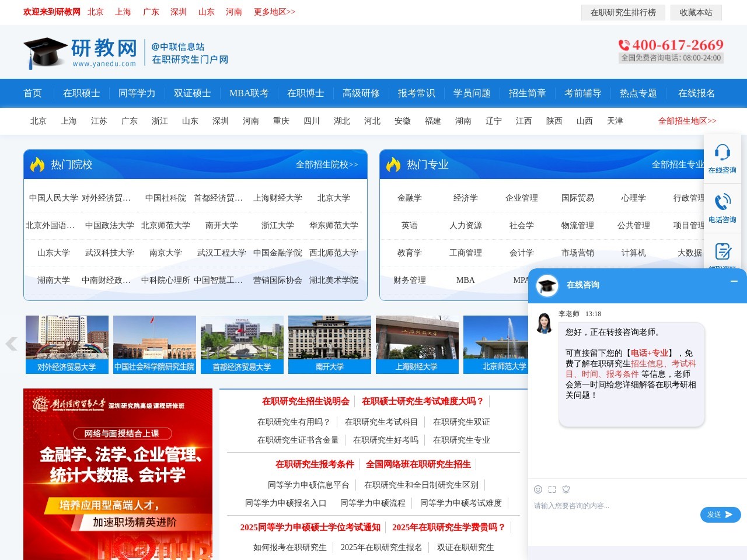Image resolution: width=747 pixels, height=560 pixels.
Task: Click the red 深圳研究院高级课程研修班 banner ad
Action: tap(118, 474)
